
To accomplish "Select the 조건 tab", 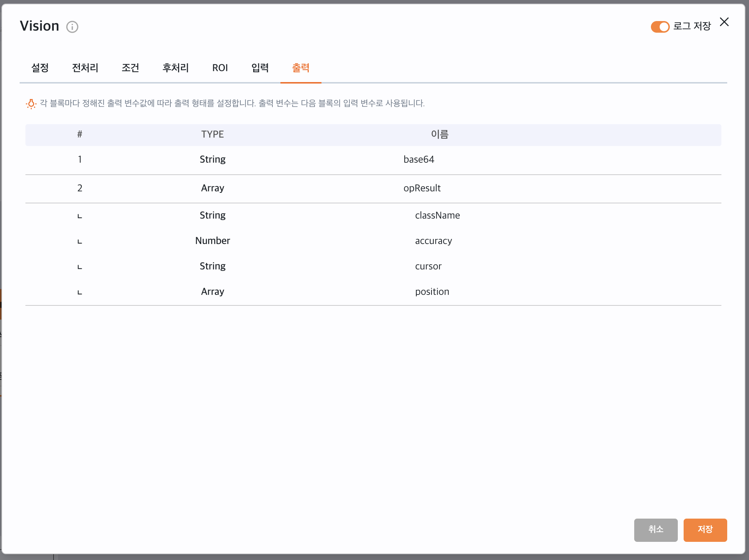I will click(130, 68).
